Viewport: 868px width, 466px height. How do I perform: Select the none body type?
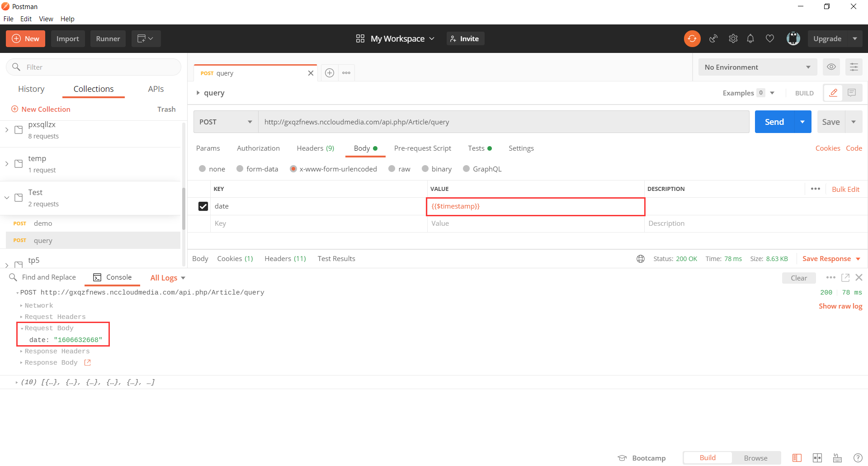pos(202,169)
